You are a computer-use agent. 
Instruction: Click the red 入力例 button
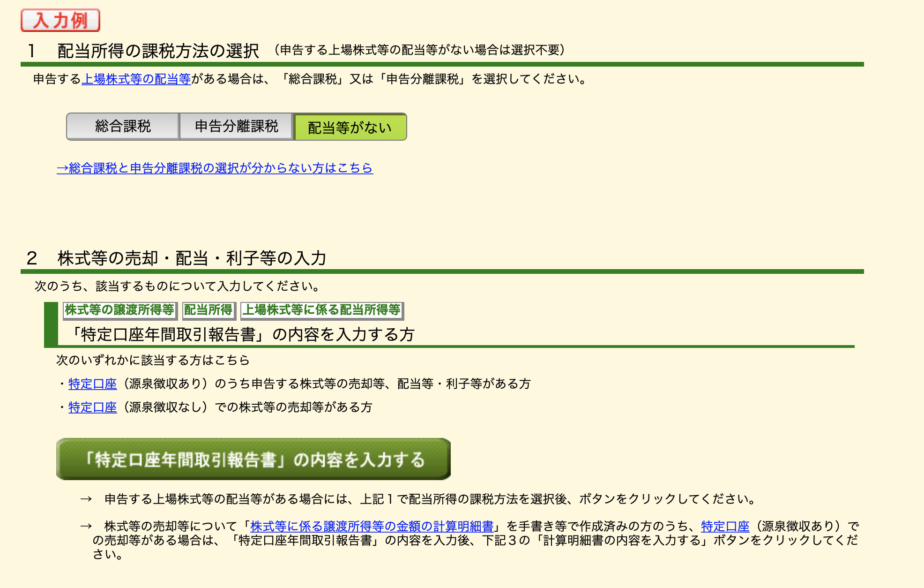tap(60, 20)
